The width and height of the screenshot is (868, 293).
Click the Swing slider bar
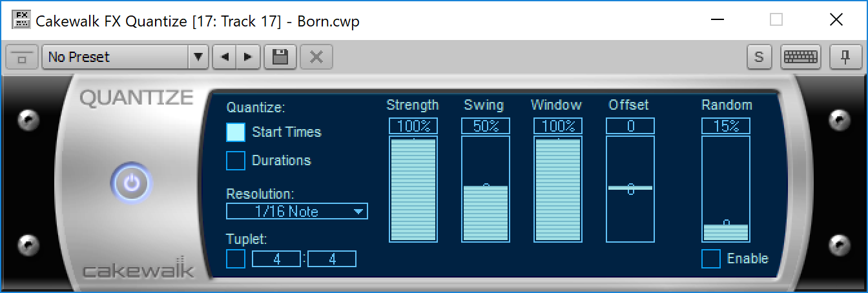click(x=486, y=189)
